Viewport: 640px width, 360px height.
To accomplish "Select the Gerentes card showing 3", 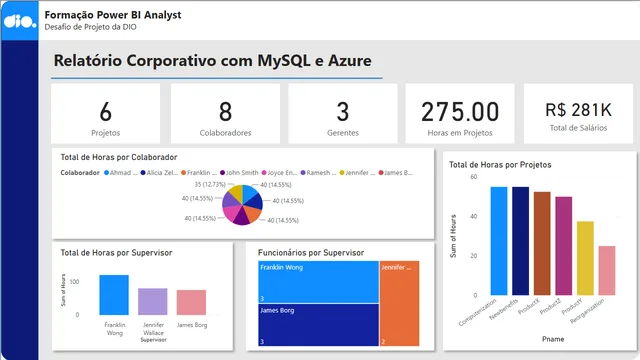I will tap(343, 113).
